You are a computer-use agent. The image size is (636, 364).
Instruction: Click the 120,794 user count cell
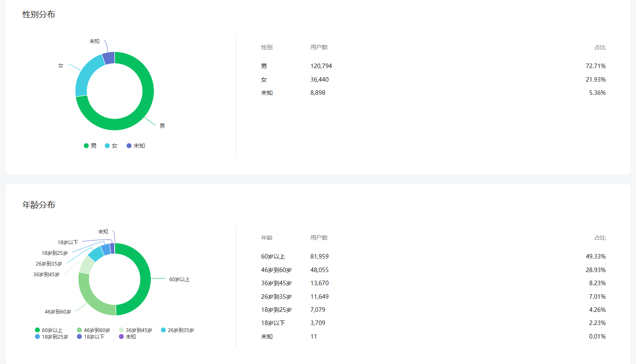click(x=321, y=66)
